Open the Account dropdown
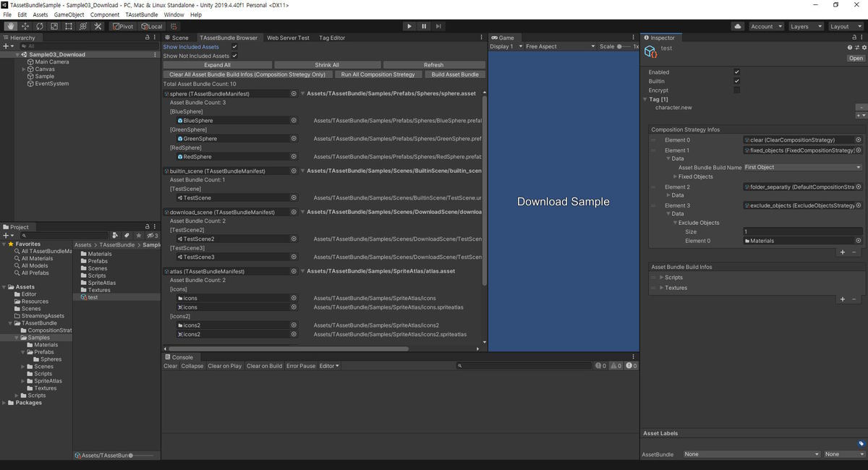The height and width of the screenshot is (470, 868). (x=766, y=26)
